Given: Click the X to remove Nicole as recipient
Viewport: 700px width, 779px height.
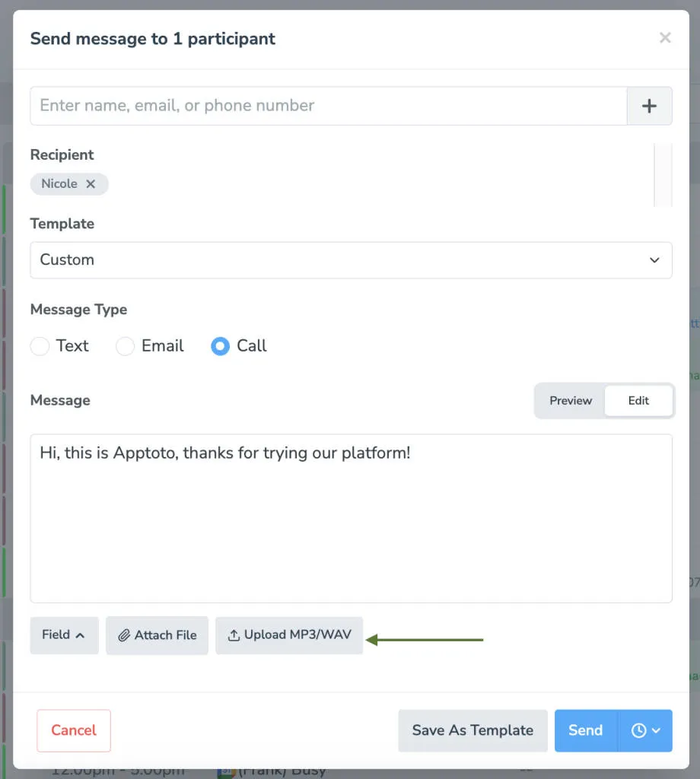Looking at the screenshot, I should 90,183.
